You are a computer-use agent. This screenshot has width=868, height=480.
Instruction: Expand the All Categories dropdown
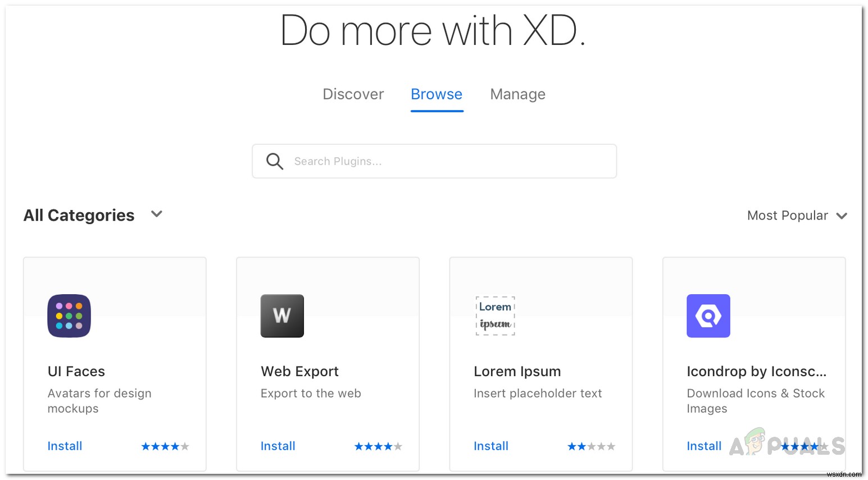point(93,215)
